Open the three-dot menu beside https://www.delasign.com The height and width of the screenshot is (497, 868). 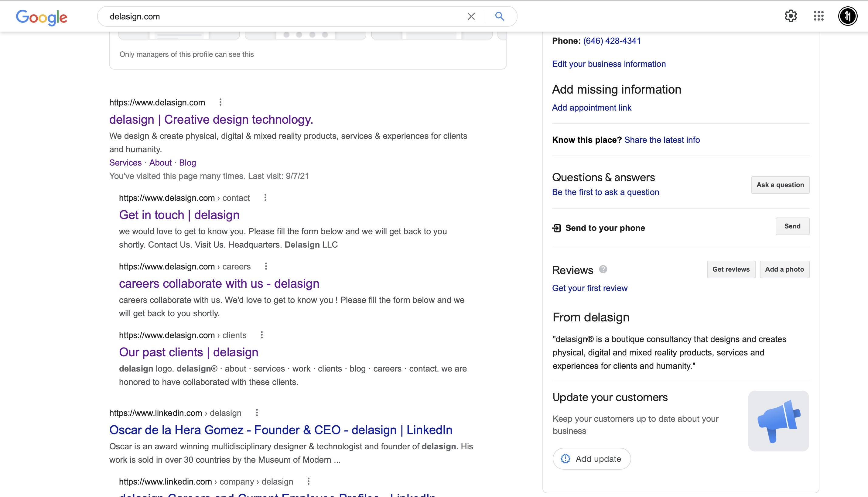pyautogui.click(x=220, y=102)
